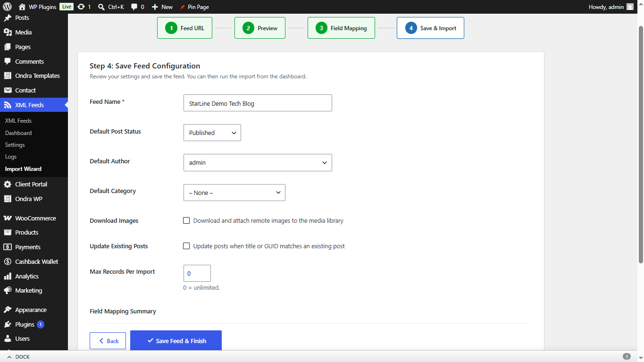The height and width of the screenshot is (362, 644).
Task: Open the Default Post Status dropdown
Action: pyautogui.click(x=212, y=133)
